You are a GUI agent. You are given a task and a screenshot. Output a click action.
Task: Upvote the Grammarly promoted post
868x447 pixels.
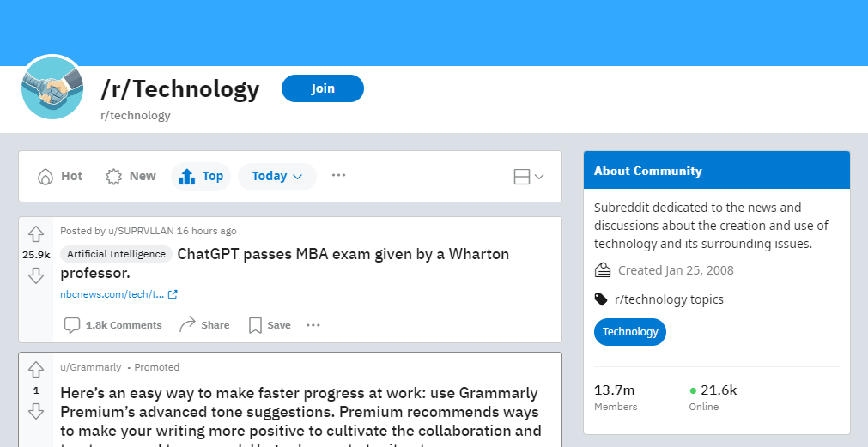coord(36,370)
